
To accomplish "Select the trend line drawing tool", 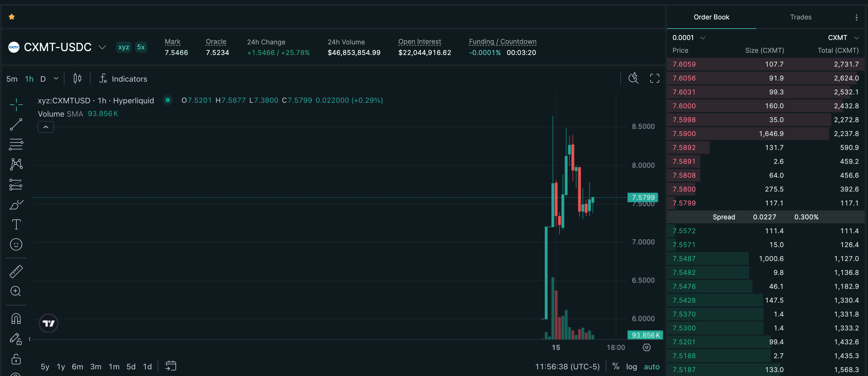I will click(16, 124).
